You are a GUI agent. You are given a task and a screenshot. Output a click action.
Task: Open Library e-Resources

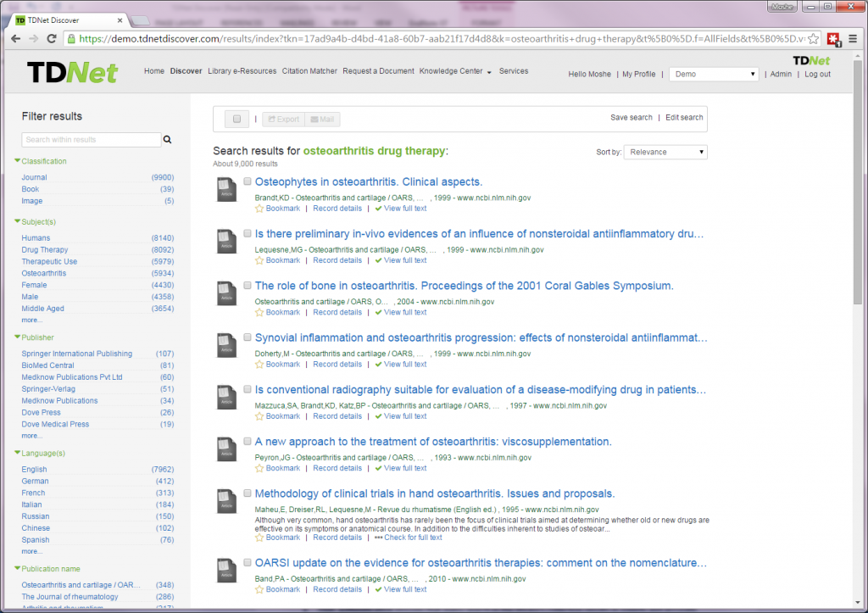tap(242, 71)
